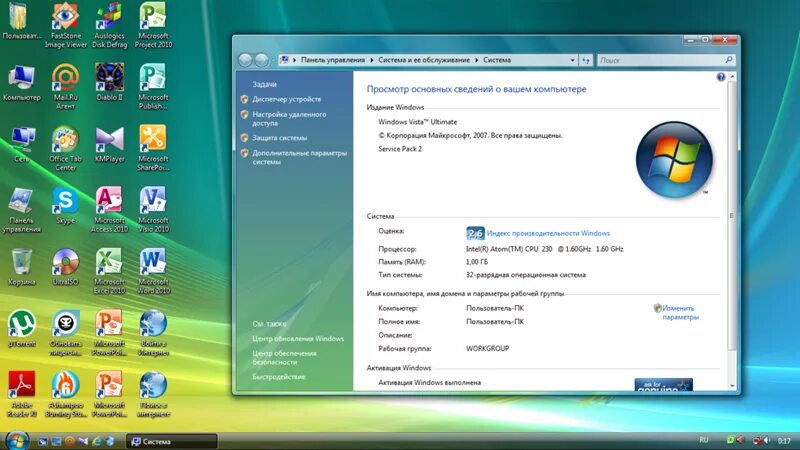
Task: Click Быстродействие link in sidebar
Action: click(279, 377)
